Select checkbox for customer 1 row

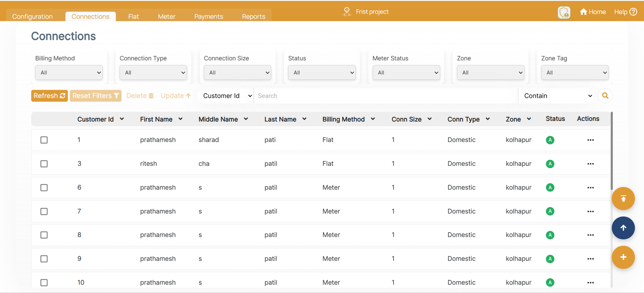(x=44, y=140)
